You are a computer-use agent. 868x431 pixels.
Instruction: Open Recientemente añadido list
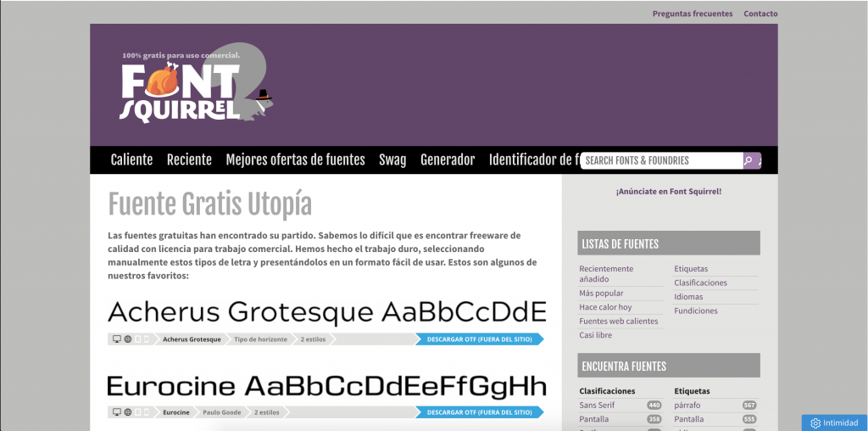[x=607, y=274]
